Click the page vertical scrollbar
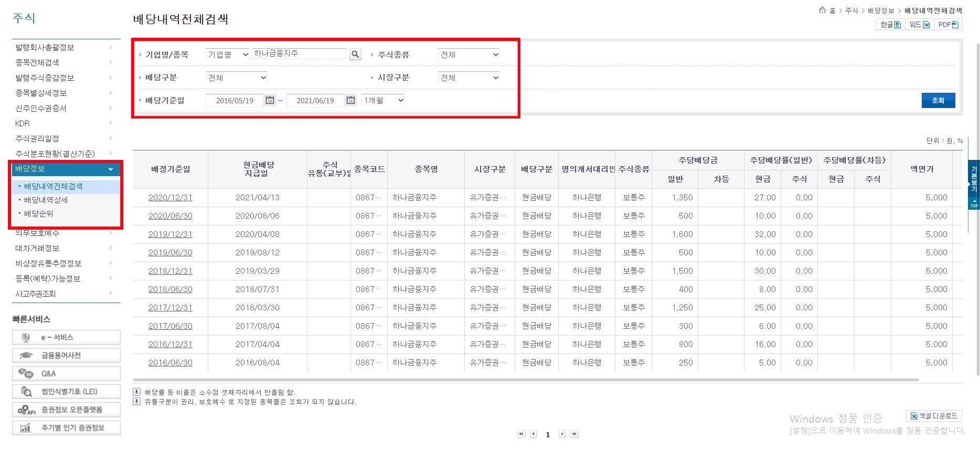Image resolution: width=980 pixels, height=453 pixels. pyautogui.click(x=977, y=210)
